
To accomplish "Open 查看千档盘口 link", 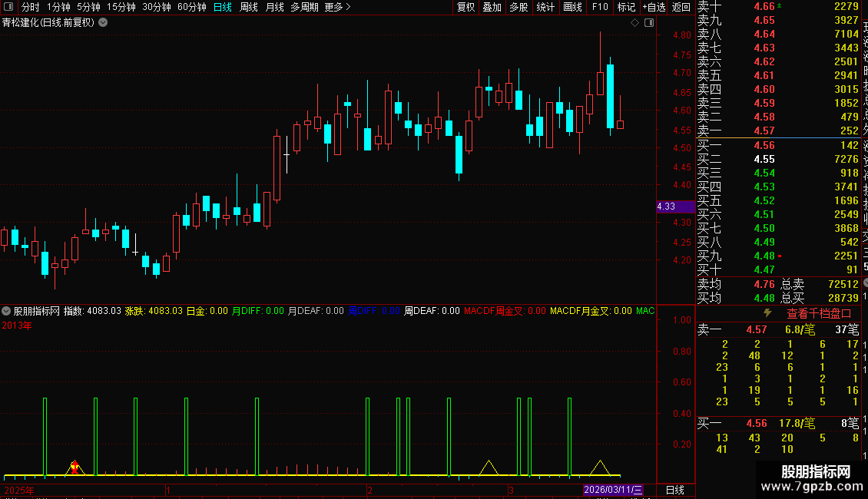I will click(819, 314).
